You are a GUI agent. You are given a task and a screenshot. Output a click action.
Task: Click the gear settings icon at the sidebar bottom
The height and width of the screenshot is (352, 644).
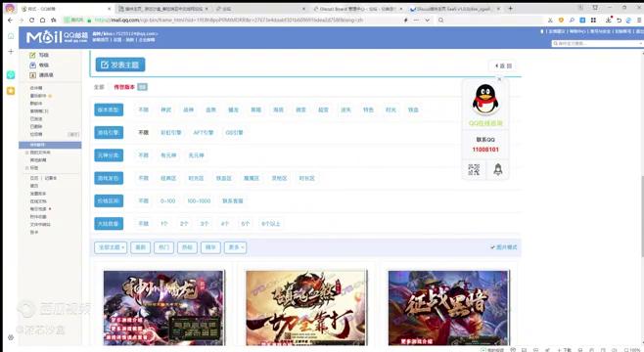click(11, 337)
